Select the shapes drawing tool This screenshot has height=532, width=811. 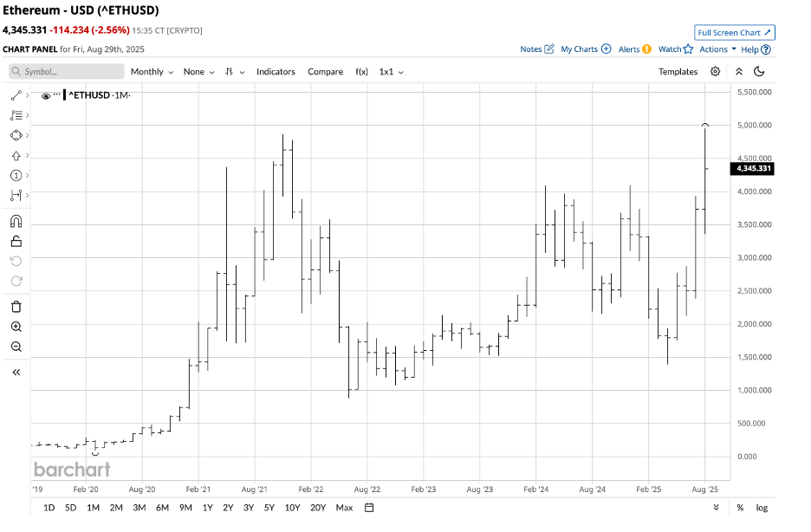point(16,135)
